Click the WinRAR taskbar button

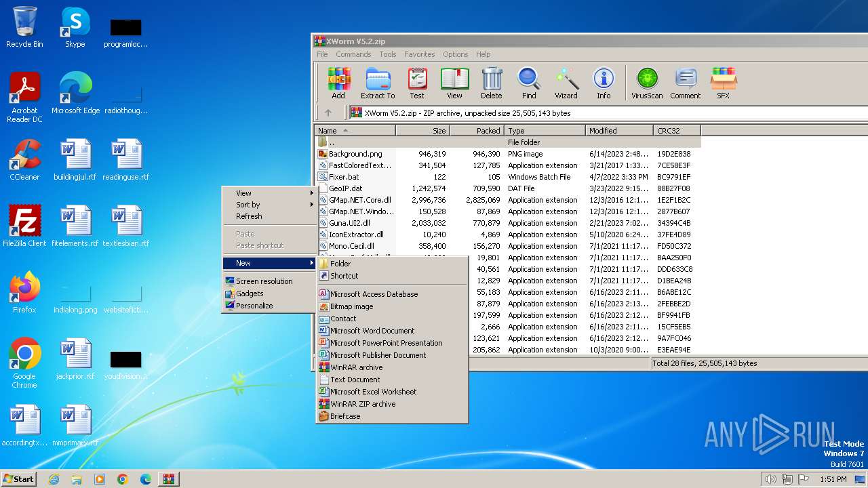(168, 479)
